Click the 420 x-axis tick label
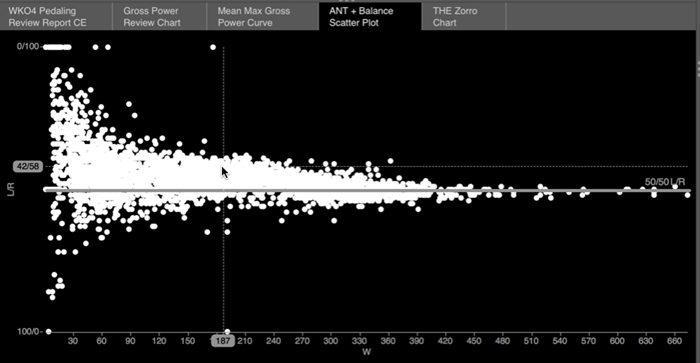Screen dimensions: 700x363 point(445,341)
